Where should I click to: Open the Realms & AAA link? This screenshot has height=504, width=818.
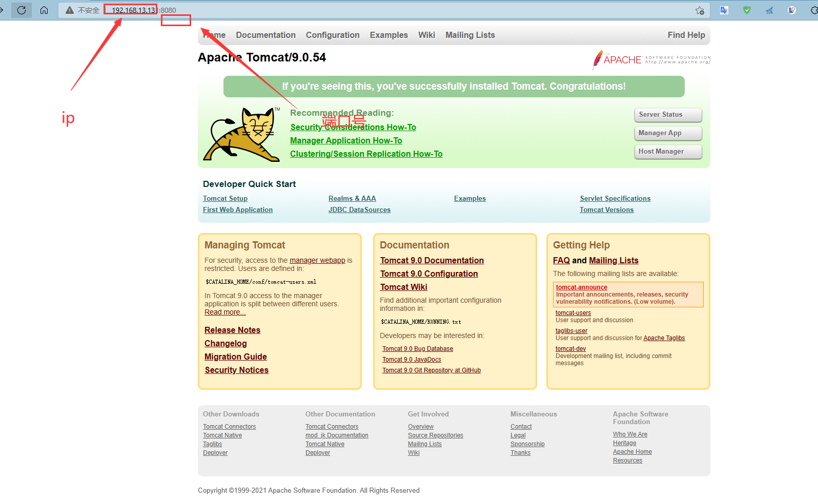click(352, 198)
